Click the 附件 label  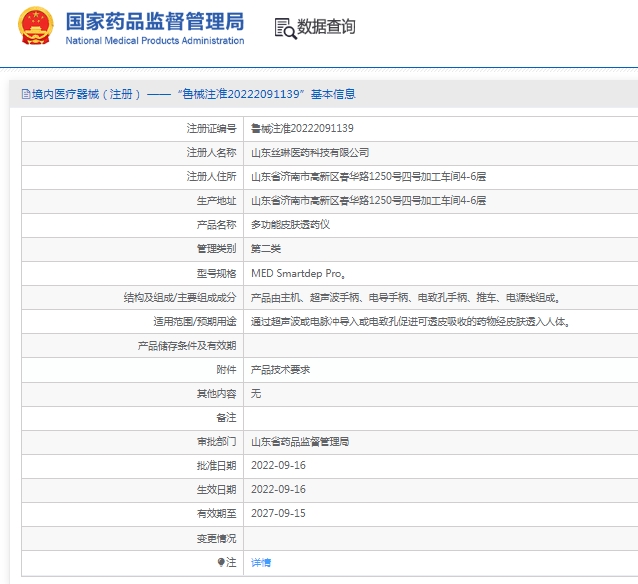tap(226, 370)
